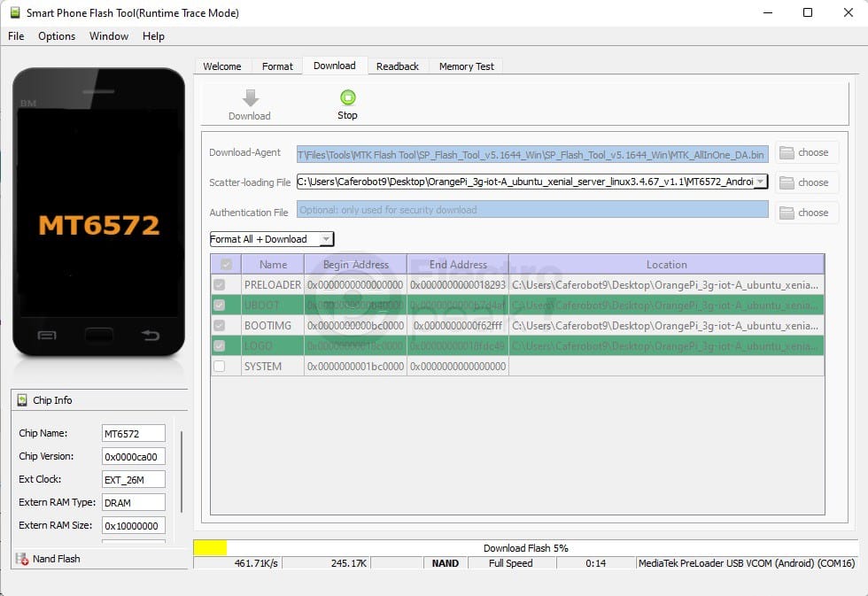Switch to the Memory Test tab
This screenshot has width=868, height=596.
tap(466, 66)
